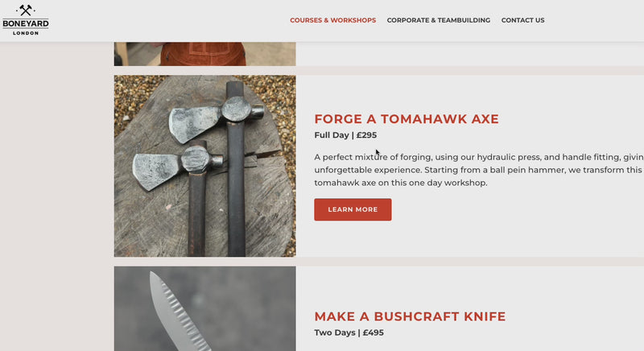Click the tomahawk axes photo
The width and height of the screenshot is (644, 351).
(204, 166)
